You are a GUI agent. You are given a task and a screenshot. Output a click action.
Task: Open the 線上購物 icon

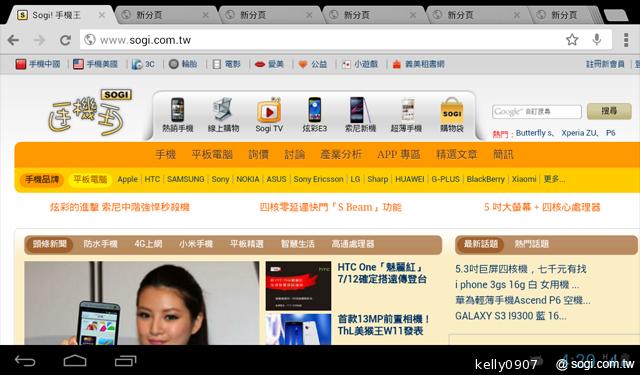223,115
